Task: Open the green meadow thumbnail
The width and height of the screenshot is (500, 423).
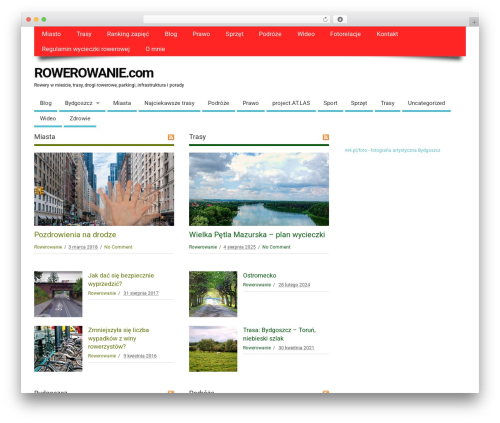Action: (x=213, y=349)
